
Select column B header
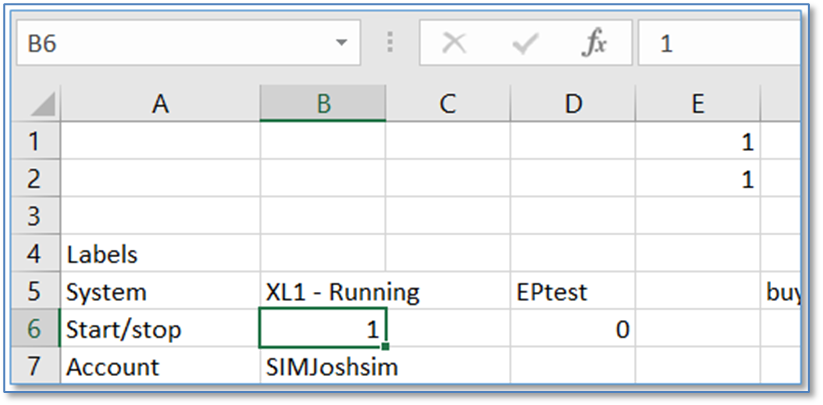click(323, 103)
